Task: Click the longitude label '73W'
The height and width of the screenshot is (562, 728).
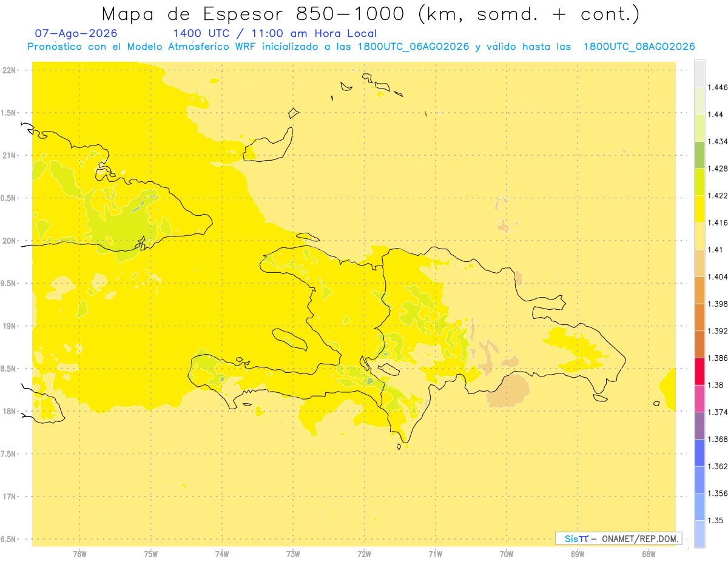Action: pyautogui.click(x=293, y=554)
